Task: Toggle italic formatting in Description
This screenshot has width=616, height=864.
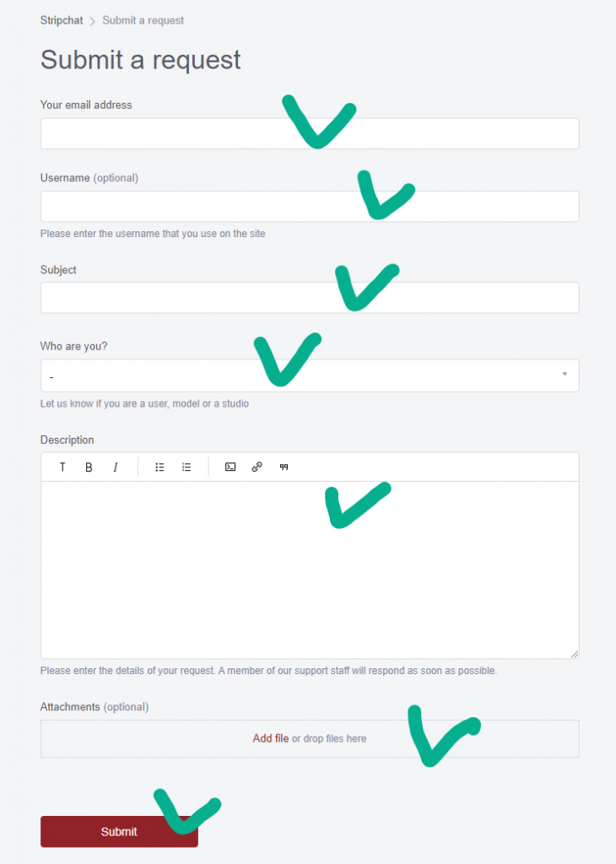Action: (x=116, y=467)
